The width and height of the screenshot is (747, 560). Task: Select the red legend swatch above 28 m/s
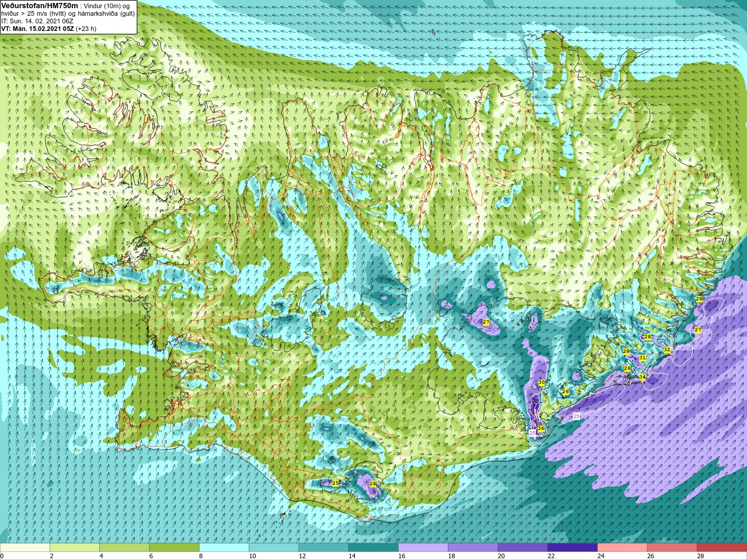[x=722, y=548]
